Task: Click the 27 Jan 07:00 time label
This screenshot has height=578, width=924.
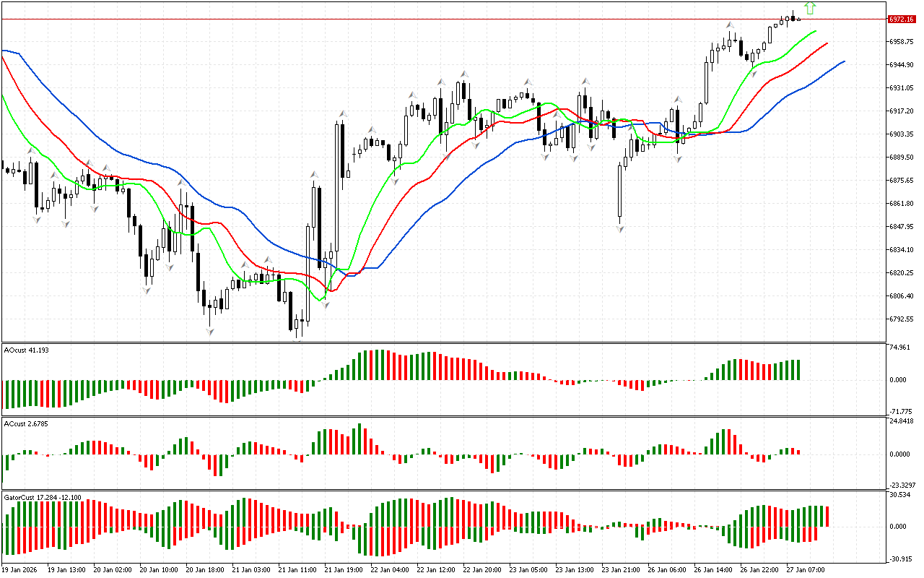Action: click(x=806, y=569)
